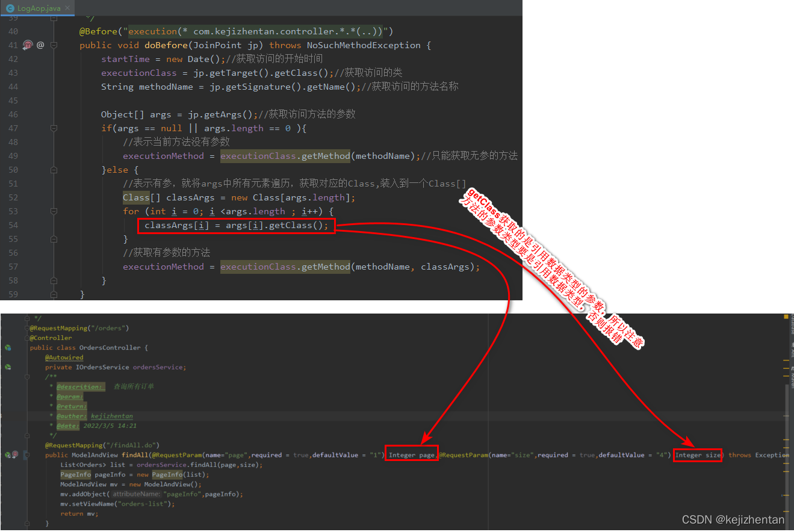Click line number 54 in the gutter
The image size is (794, 532).
click(13, 225)
